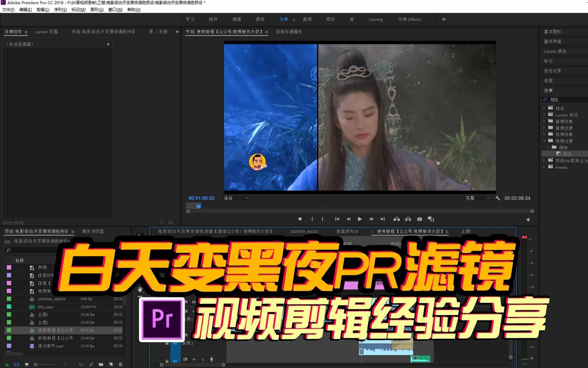Toggle the voice-over record microphone on track A3

click(x=211, y=359)
